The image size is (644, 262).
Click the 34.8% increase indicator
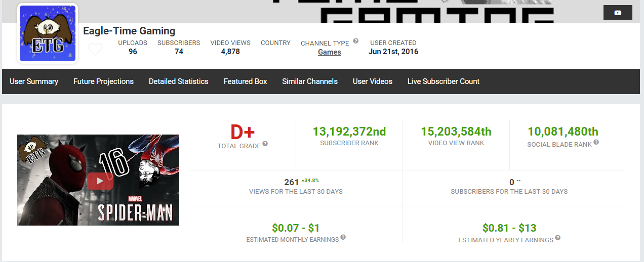pos(310,180)
